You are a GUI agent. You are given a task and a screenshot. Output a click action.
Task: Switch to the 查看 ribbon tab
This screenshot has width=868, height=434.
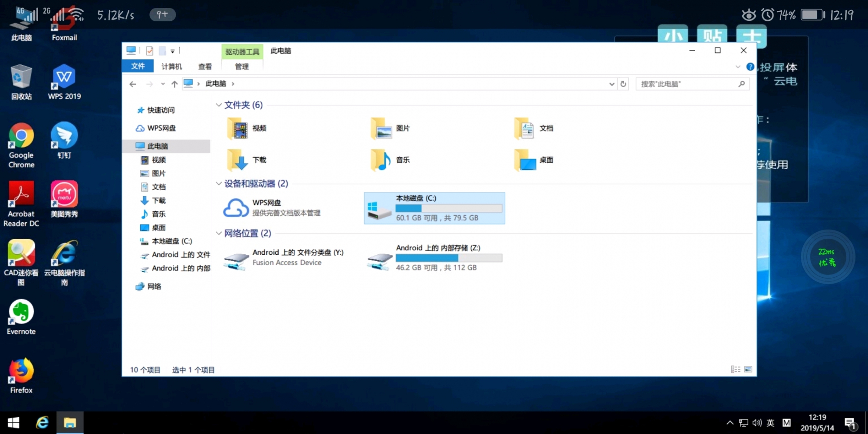tap(205, 66)
